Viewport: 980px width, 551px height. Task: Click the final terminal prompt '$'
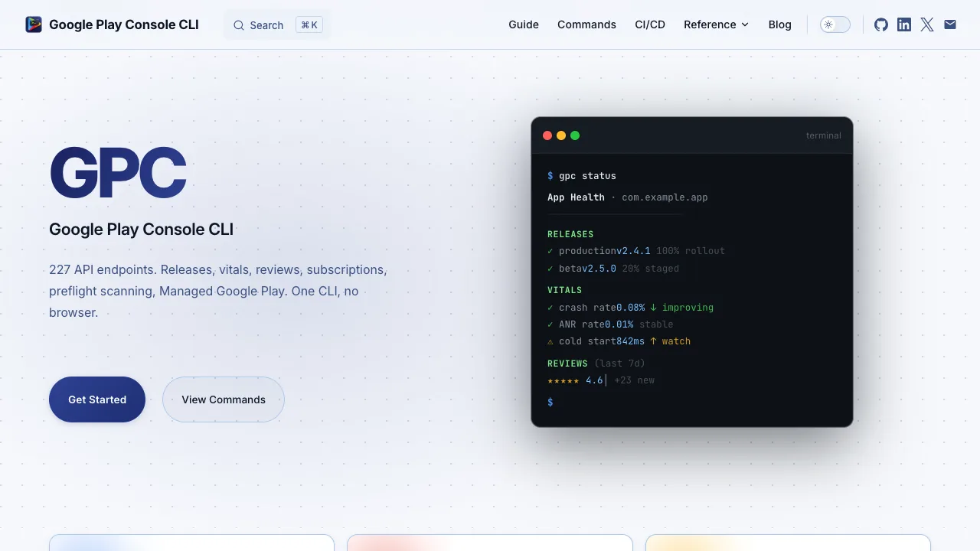pos(550,402)
